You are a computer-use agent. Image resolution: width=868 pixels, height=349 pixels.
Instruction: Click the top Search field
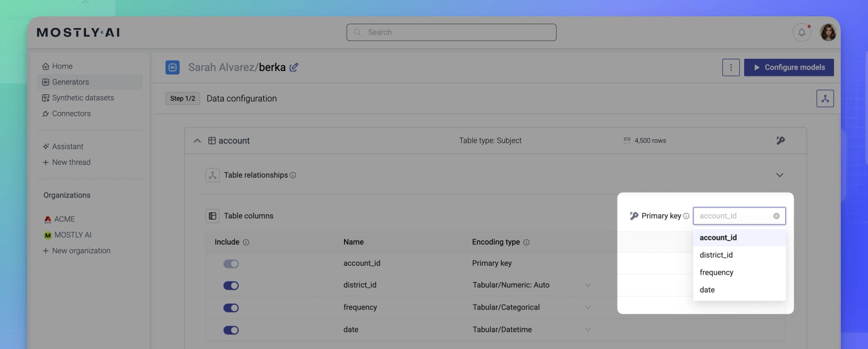[x=451, y=33]
